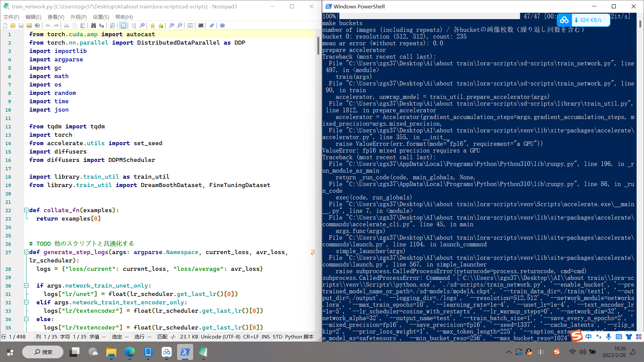This screenshot has height=362, width=644.
Task: Open File Explorer from the taskbar
Action: pyautogui.click(x=111, y=352)
